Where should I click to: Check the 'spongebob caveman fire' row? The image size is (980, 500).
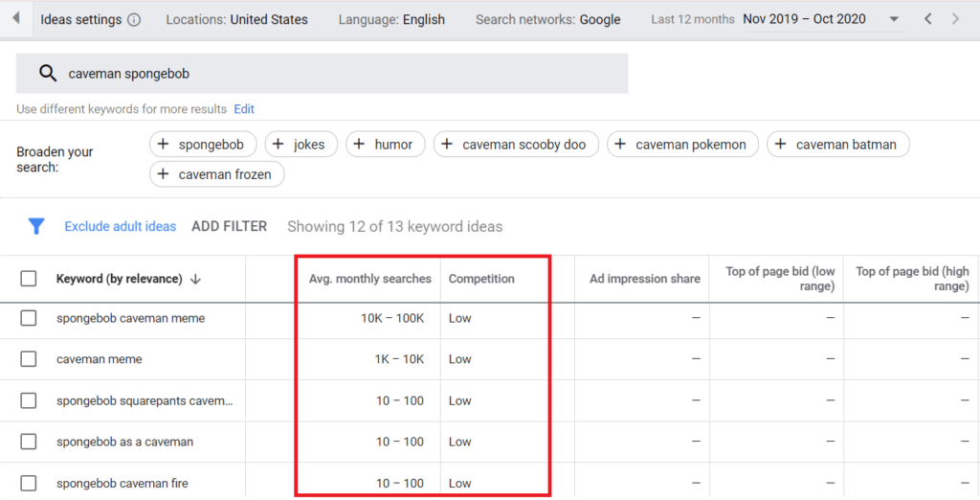[x=28, y=483]
